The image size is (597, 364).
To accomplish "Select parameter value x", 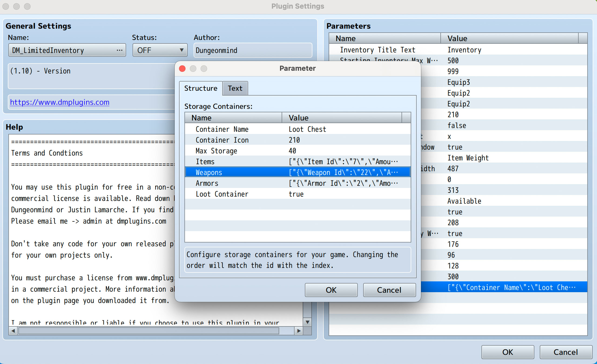I will [x=449, y=136].
